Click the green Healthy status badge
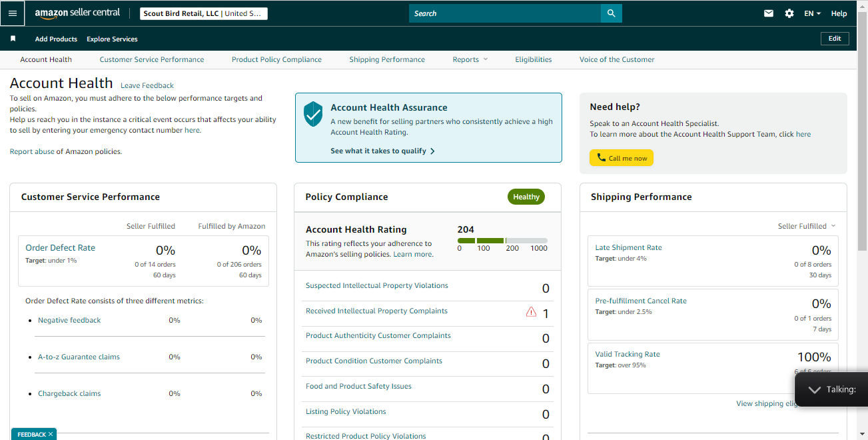This screenshot has height=440, width=868. [526, 197]
